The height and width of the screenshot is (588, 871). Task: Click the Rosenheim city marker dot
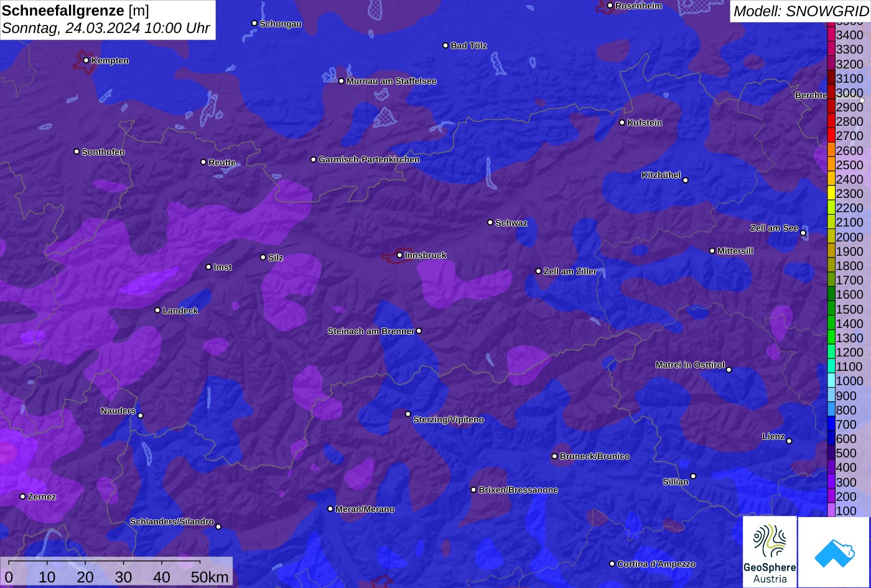pos(610,6)
